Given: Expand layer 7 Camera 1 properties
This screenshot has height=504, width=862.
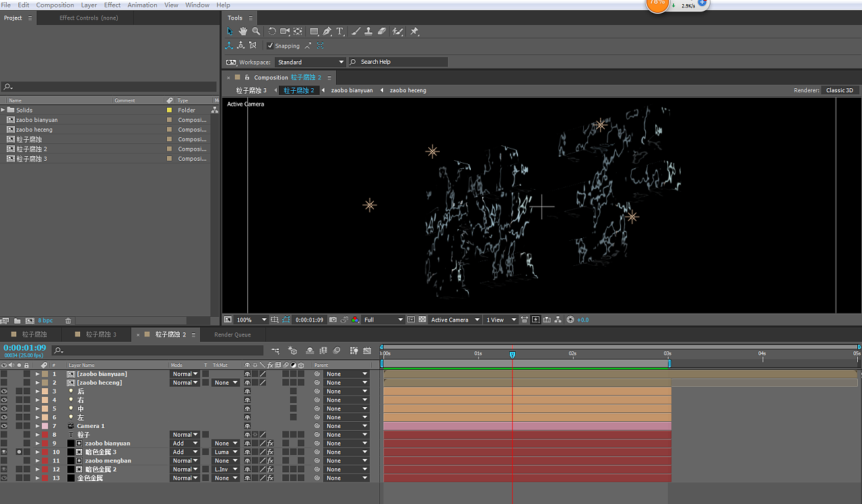Looking at the screenshot, I should 38,426.
